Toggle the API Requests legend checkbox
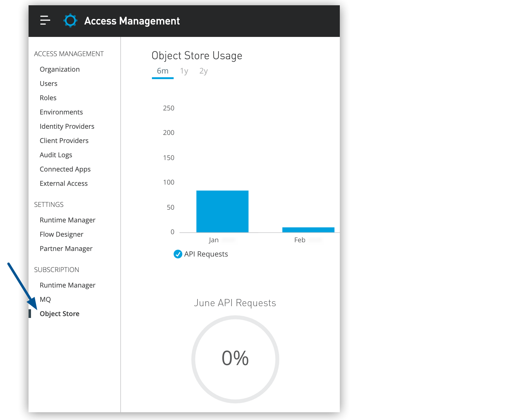This screenshot has width=506, height=420. pos(178,254)
